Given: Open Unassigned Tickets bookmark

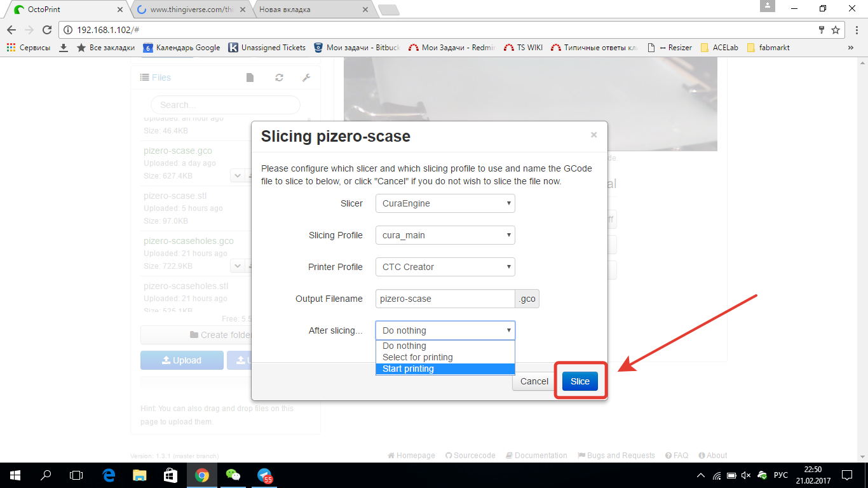Looking at the screenshot, I should (x=267, y=48).
